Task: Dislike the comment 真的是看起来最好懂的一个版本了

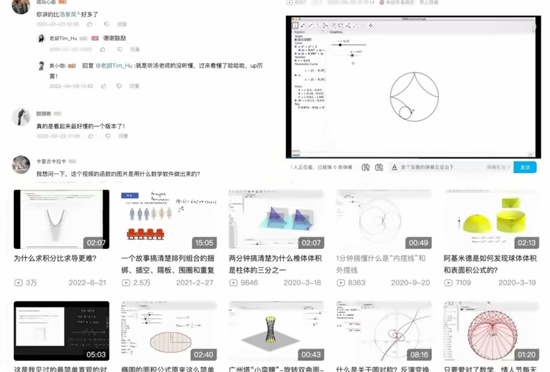Action: pyautogui.click(x=108, y=136)
